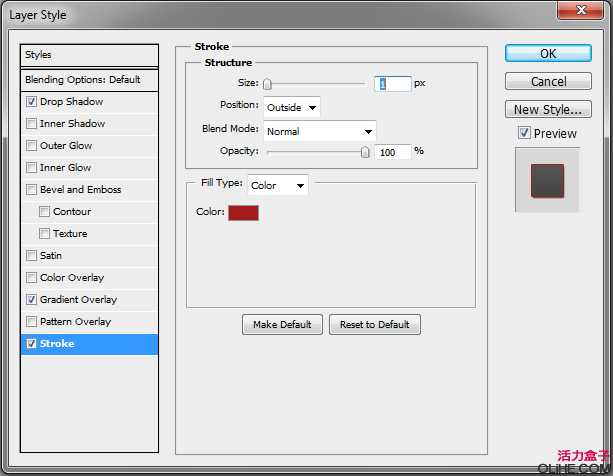Screen dimensions: 613x476
Task: Select the Color Overlay style entry
Action: click(x=71, y=278)
